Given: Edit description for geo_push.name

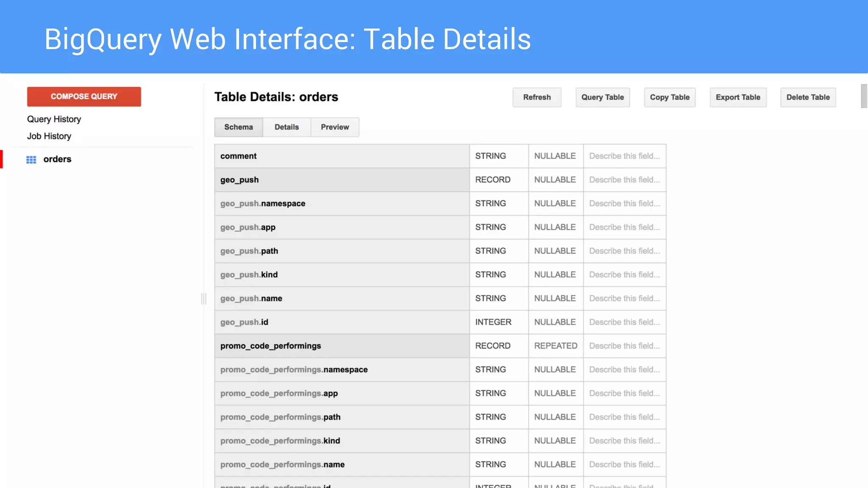Looking at the screenshot, I should pyautogui.click(x=625, y=298).
